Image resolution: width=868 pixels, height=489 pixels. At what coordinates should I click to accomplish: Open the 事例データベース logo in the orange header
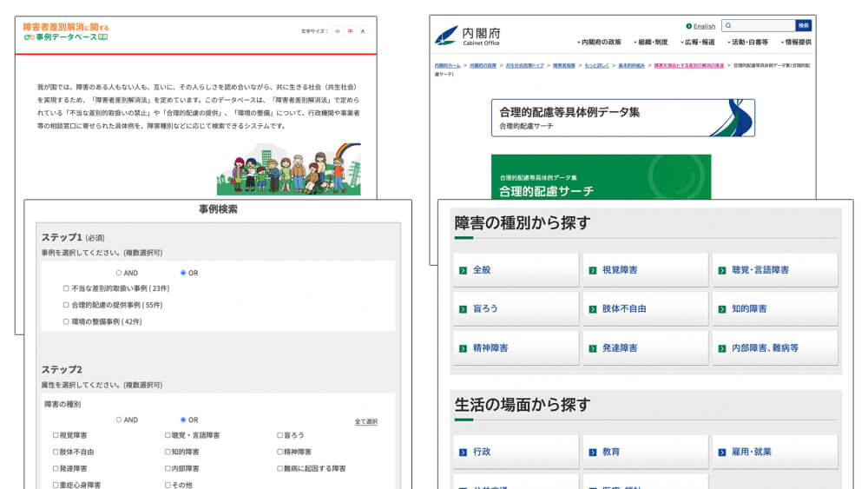click(x=66, y=32)
